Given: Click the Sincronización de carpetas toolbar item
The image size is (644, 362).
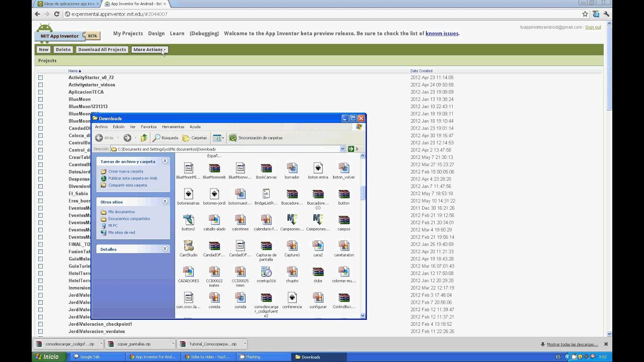Looking at the screenshot, I should point(256,138).
